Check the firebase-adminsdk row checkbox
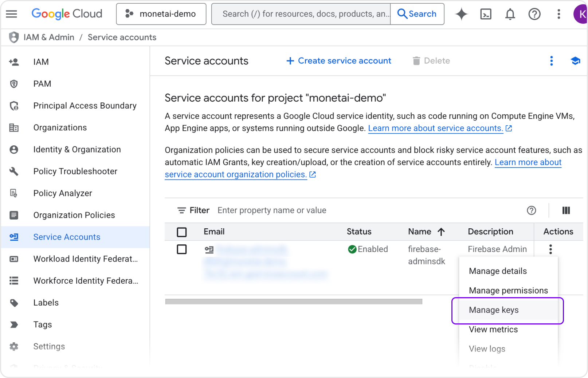 [x=181, y=249]
